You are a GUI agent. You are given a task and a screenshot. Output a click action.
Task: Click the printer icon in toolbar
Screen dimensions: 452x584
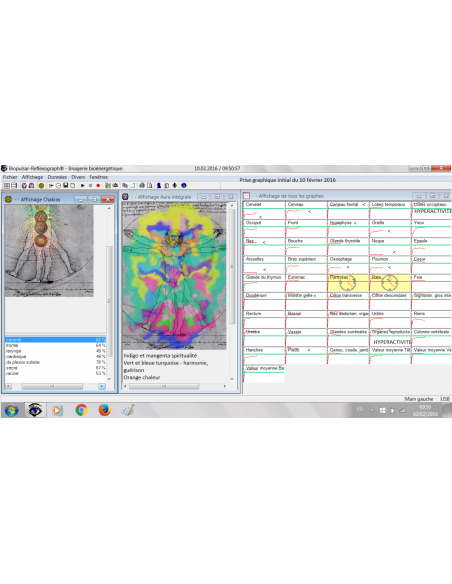(142, 185)
